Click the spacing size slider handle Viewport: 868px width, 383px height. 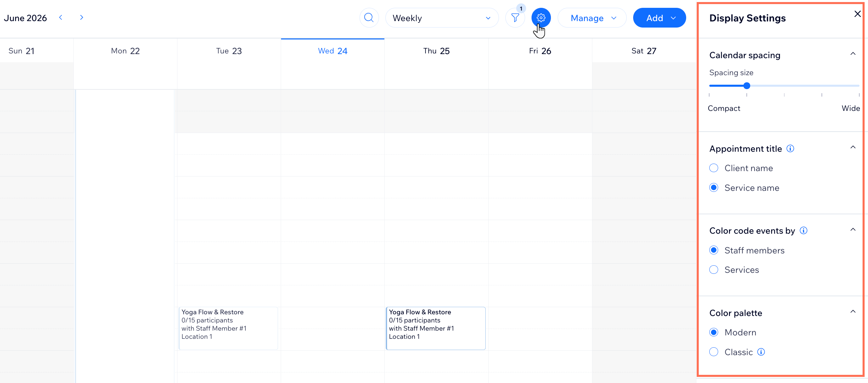[747, 86]
